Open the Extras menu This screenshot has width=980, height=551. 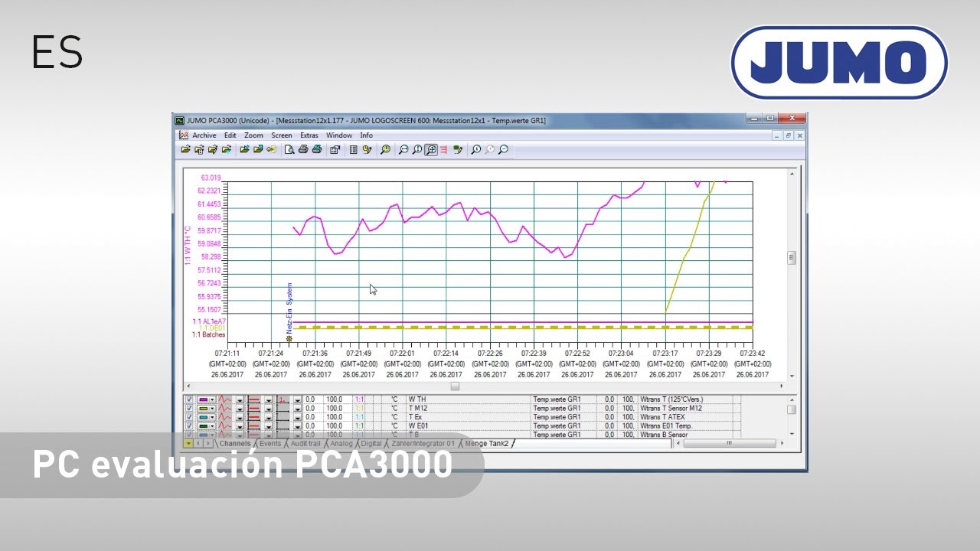(309, 135)
